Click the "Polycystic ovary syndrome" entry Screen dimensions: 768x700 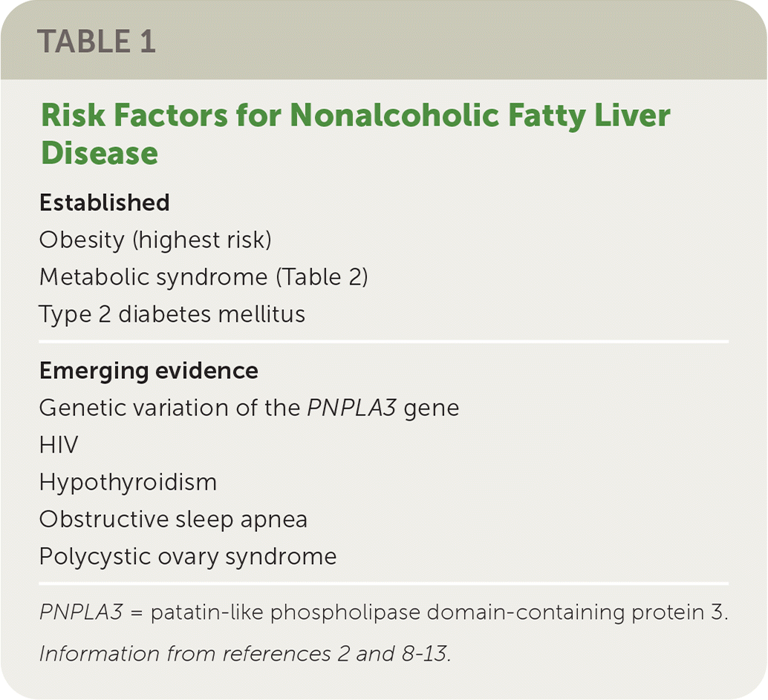(188, 556)
